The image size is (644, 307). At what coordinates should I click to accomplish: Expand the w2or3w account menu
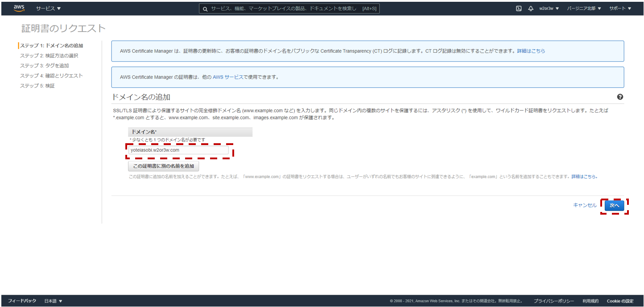click(x=549, y=8)
